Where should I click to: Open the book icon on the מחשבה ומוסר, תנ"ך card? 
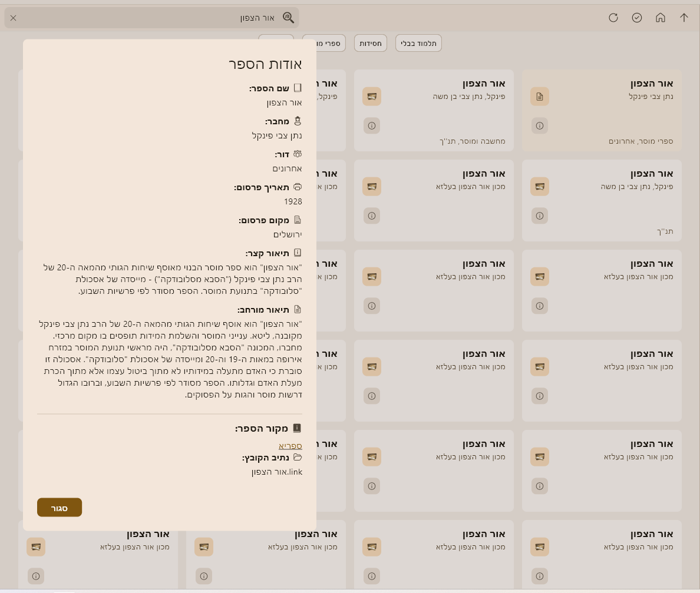pyautogui.click(x=371, y=97)
